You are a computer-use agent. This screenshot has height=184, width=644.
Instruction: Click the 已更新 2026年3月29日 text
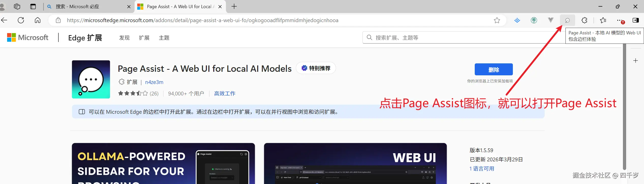496,160
